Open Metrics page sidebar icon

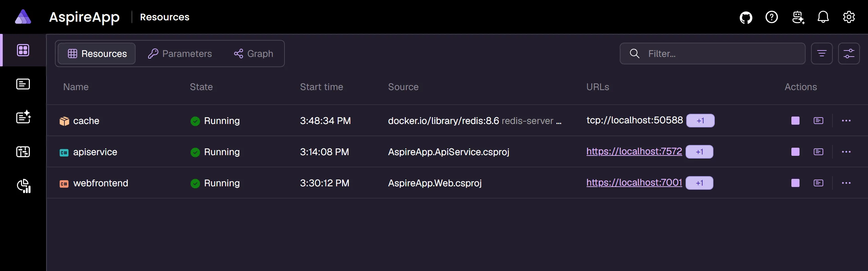24,186
